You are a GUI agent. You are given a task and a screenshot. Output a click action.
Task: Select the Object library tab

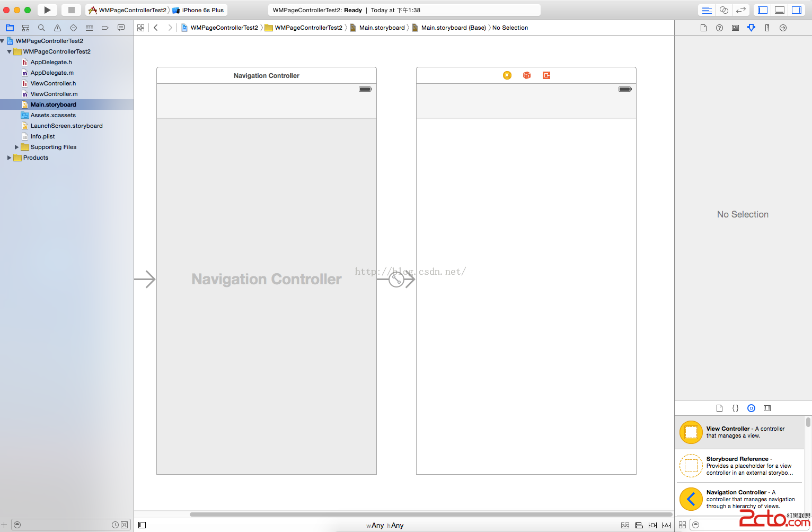click(751, 408)
